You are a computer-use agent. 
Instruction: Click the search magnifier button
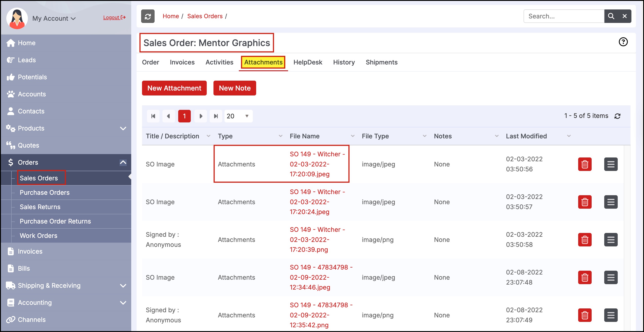611,16
